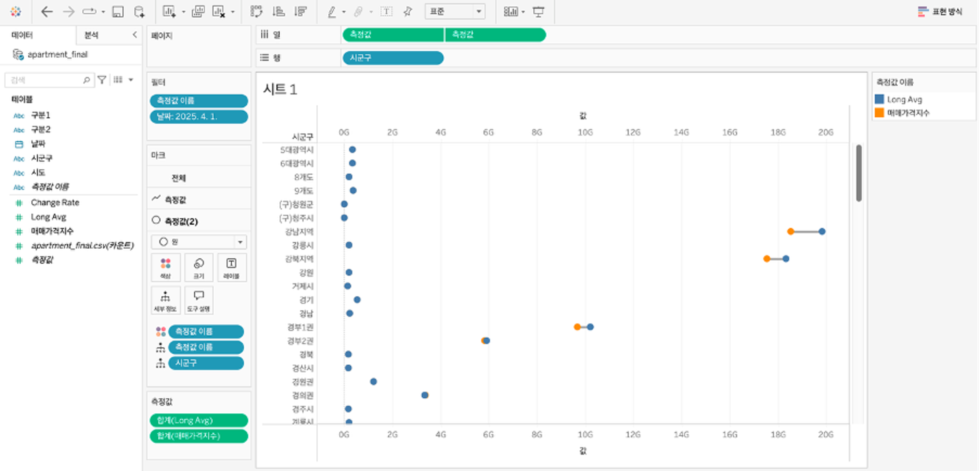980x471 pixels.
Task: Open the 원 mark type dropdown
Action: (x=199, y=242)
